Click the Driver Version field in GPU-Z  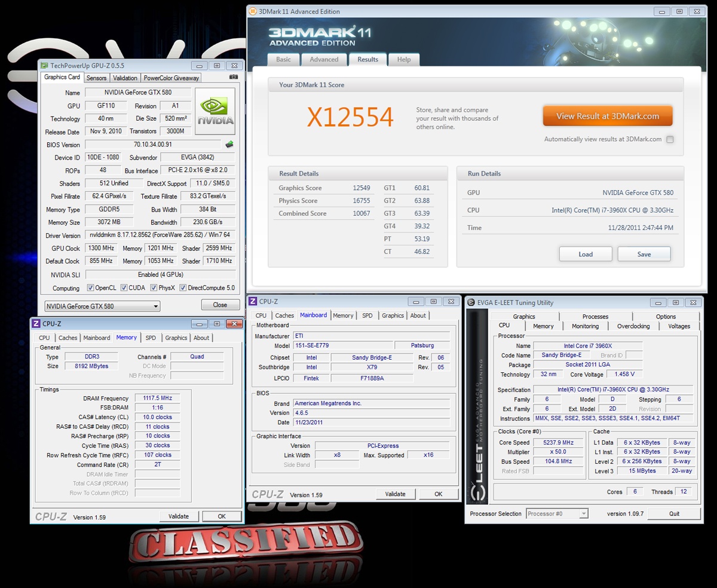(x=160, y=235)
